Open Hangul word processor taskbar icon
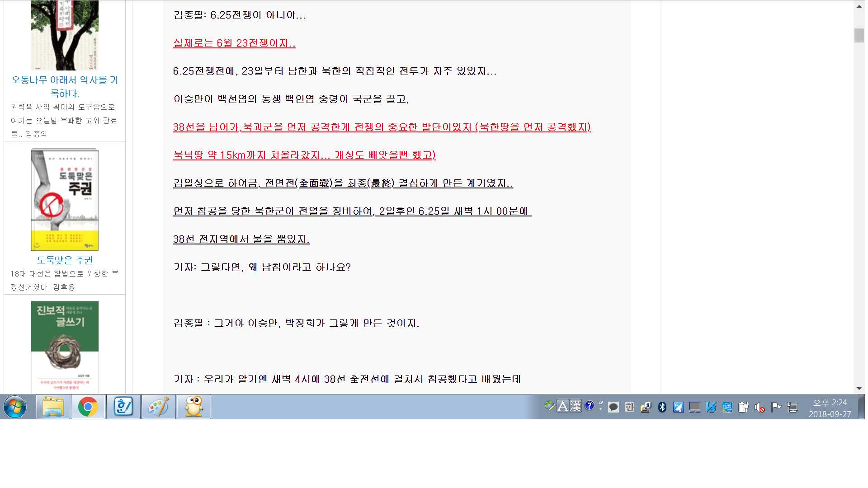Screen dimensions: 868x488 pyautogui.click(x=123, y=407)
